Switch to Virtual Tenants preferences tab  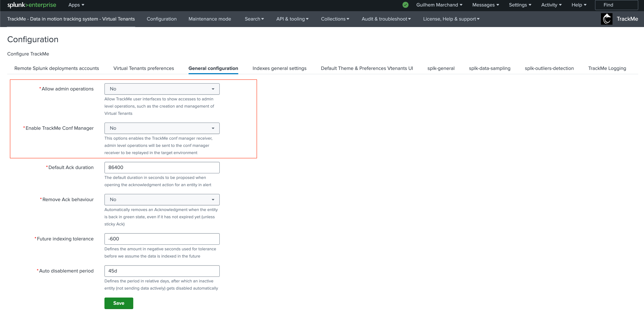[144, 68]
